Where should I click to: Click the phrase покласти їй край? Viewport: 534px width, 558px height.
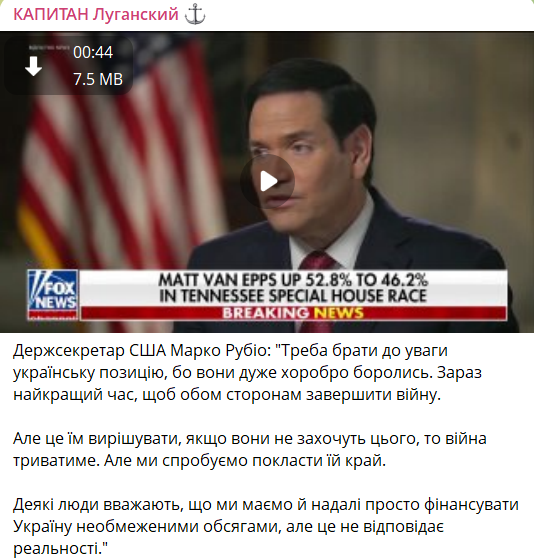point(319,461)
